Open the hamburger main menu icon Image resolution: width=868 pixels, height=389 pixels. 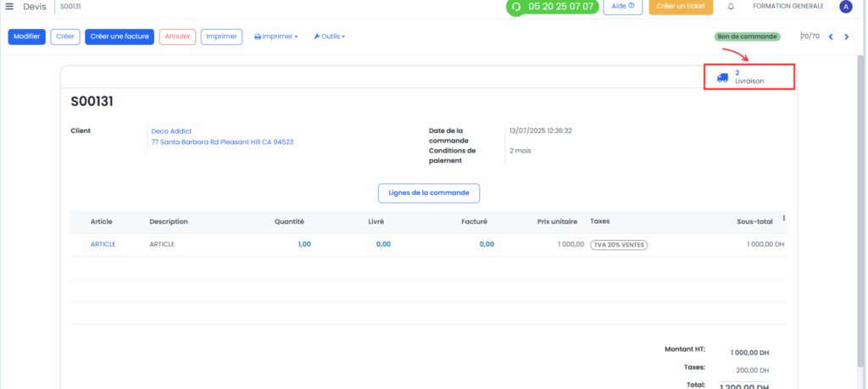point(9,7)
